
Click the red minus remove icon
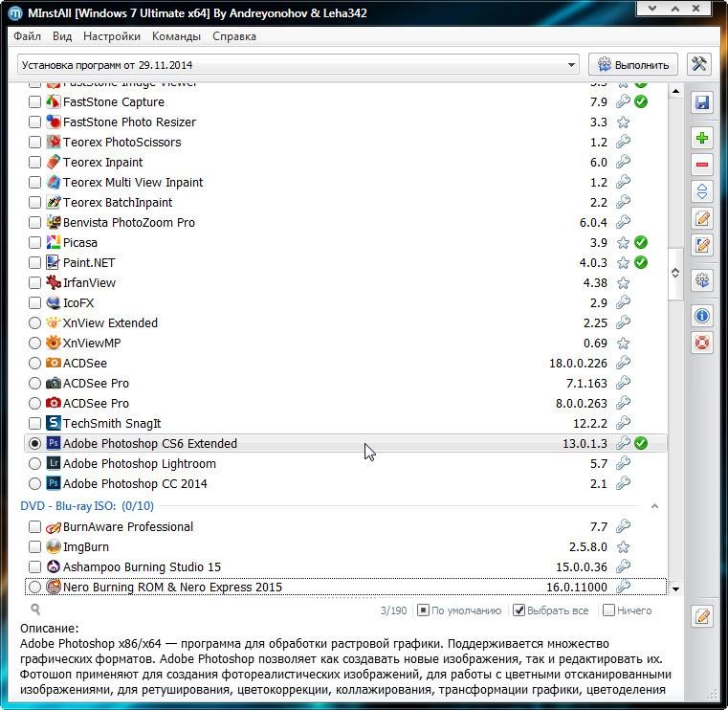coord(701,165)
